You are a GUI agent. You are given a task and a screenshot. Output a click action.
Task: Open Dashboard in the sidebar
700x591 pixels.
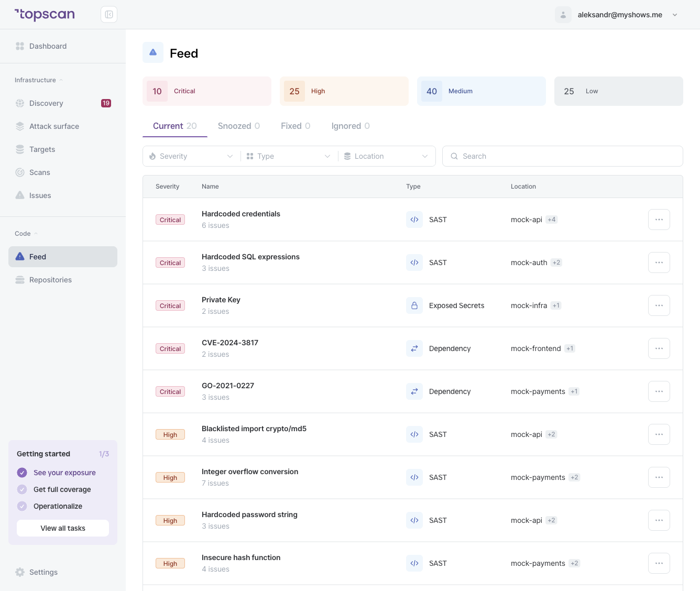pos(63,46)
